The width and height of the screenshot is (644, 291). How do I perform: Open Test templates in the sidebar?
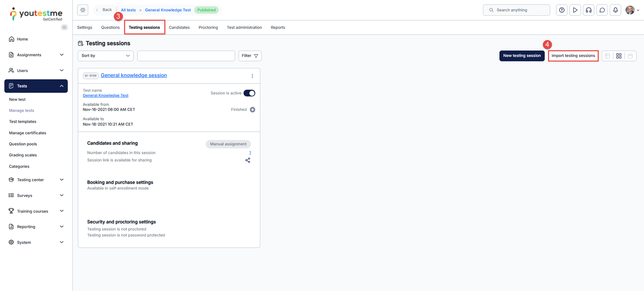(23, 122)
